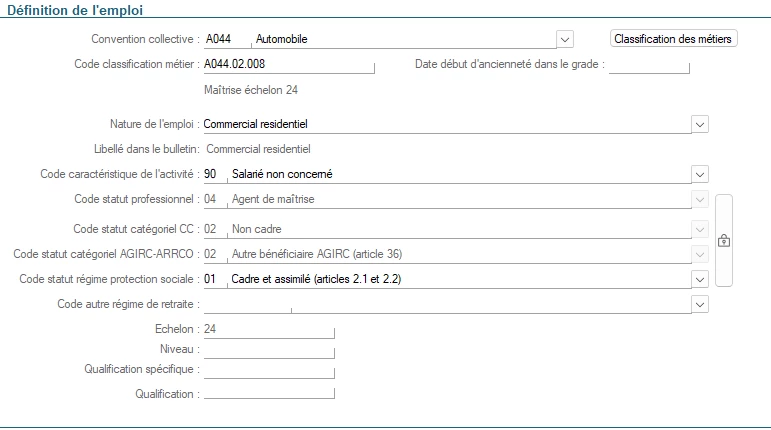The width and height of the screenshot is (771, 430).
Task: Expand Code statut régime protection sociale list
Action: pyautogui.click(x=700, y=279)
